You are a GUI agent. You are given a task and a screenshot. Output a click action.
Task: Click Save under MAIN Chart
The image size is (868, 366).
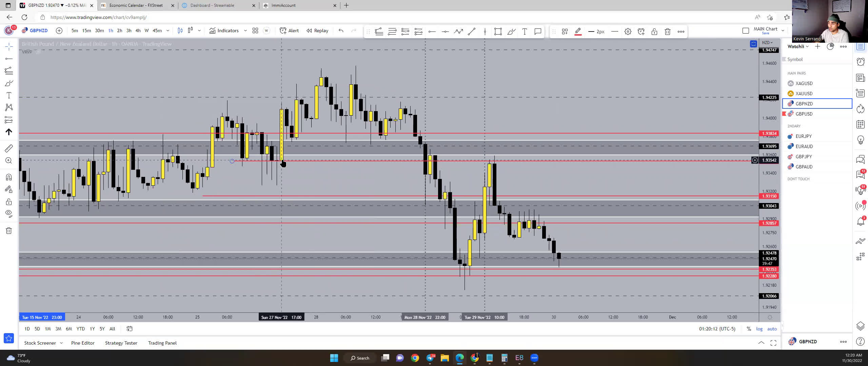point(766,33)
